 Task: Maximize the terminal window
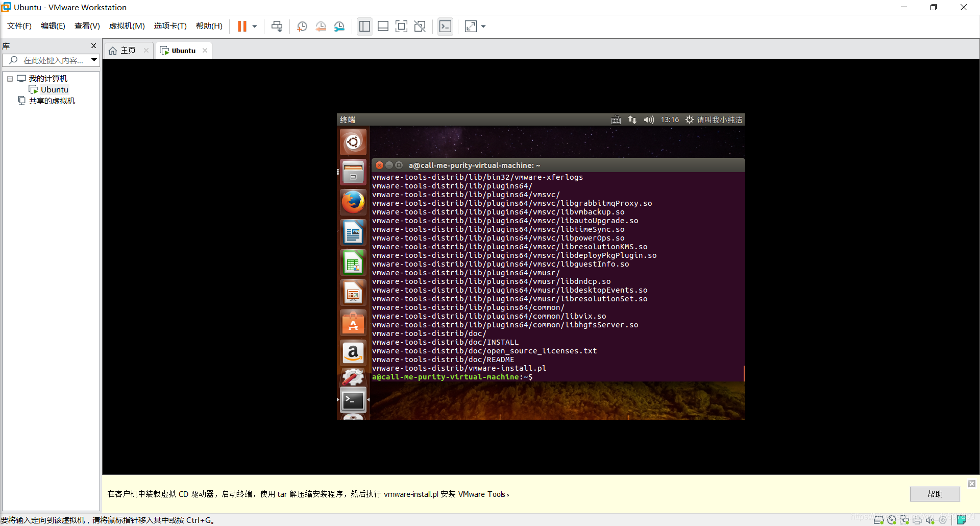[399, 165]
